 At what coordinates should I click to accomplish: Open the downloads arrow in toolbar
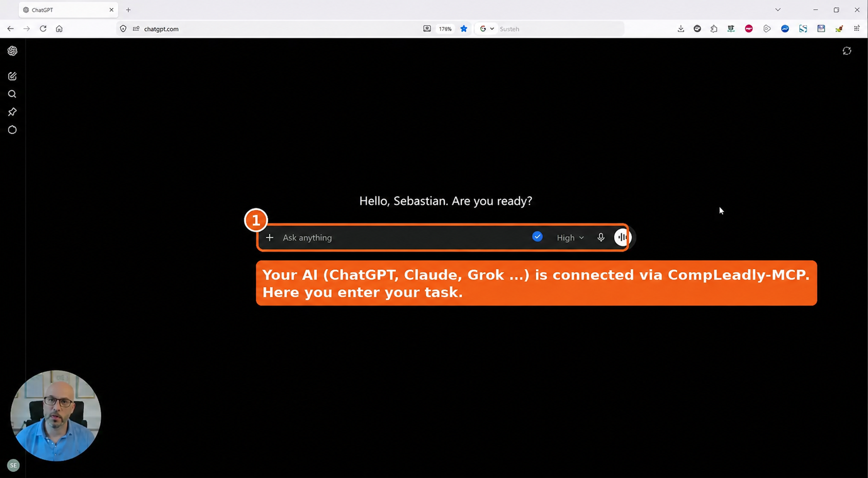click(x=681, y=29)
